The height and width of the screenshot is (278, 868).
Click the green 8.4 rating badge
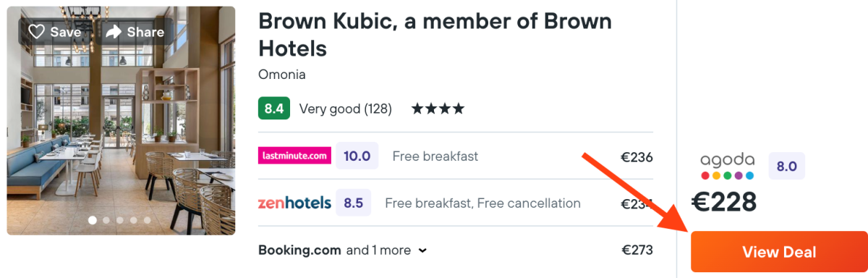click(x=274, y=109)
